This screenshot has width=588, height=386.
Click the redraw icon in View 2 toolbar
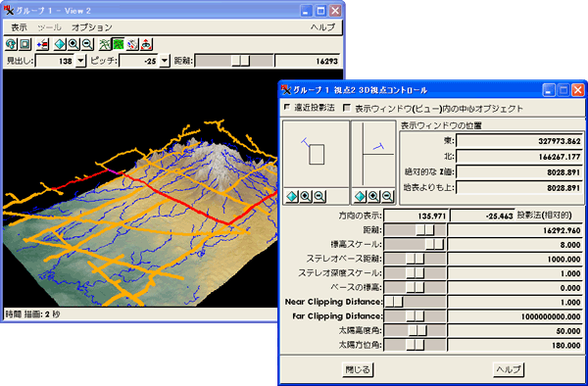11,45
